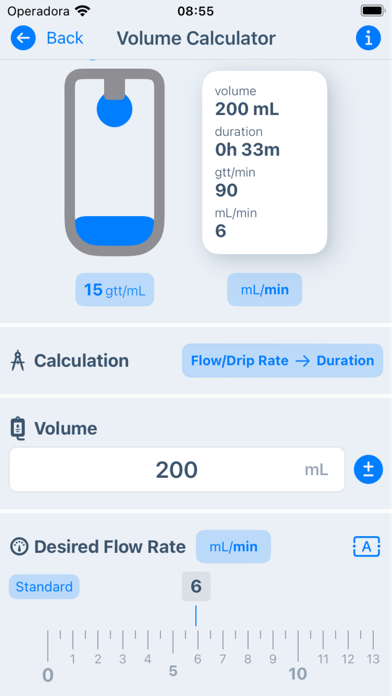Open Flow/Drip Rate → Duration calculation selector
The image size is (392, 696).
(x=282, y=360)
